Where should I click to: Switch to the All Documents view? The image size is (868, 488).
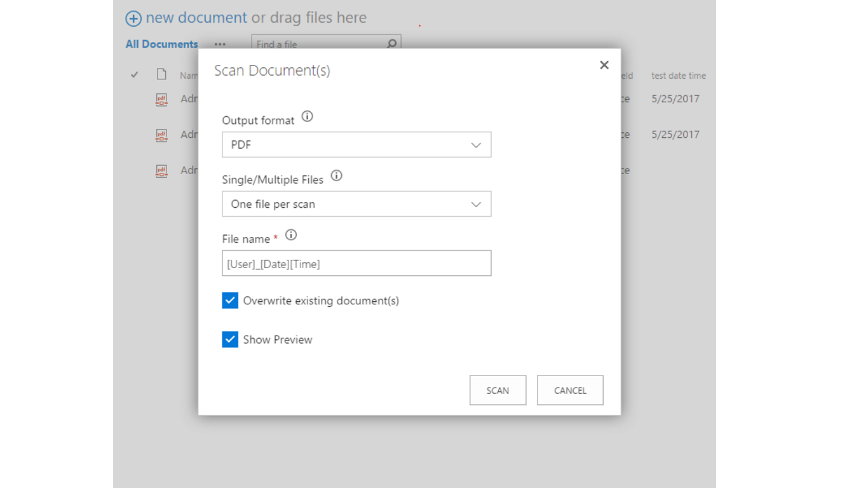point(161,44)
